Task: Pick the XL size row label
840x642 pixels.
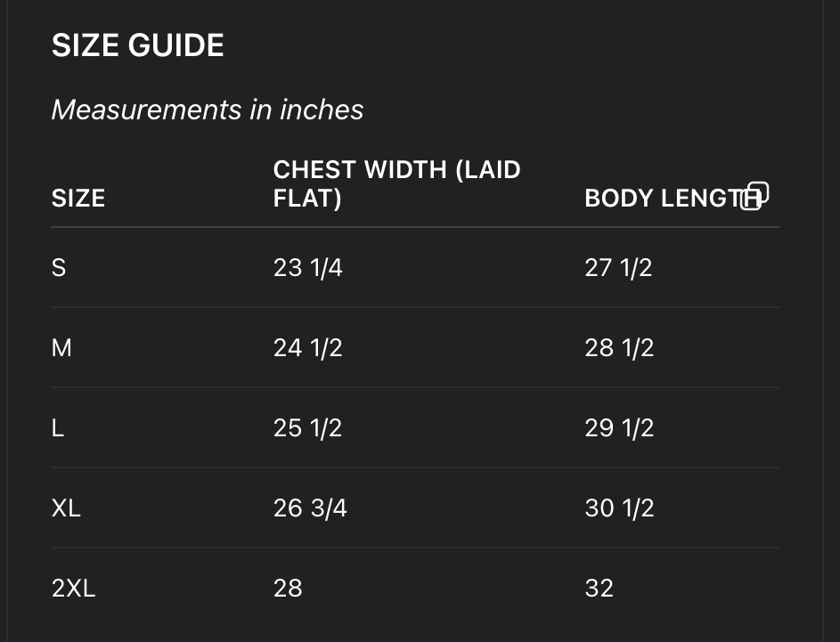Action: pyautogui.click(x=66, y=508)
